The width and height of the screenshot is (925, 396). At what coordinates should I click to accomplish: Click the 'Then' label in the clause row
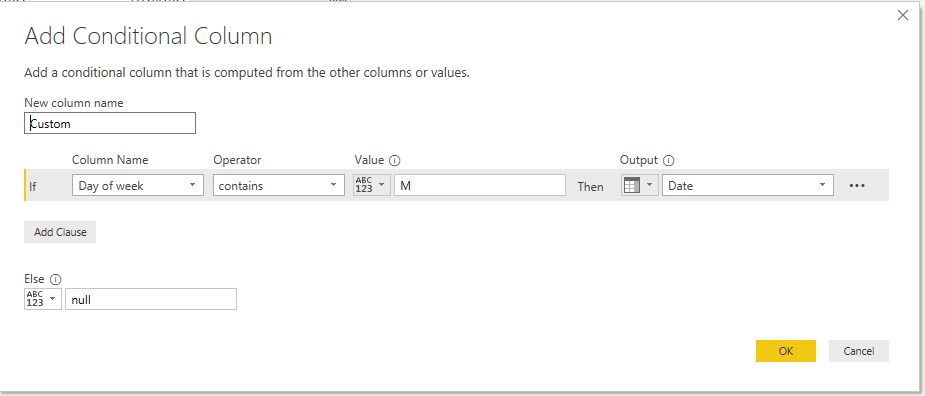[591, 186]
